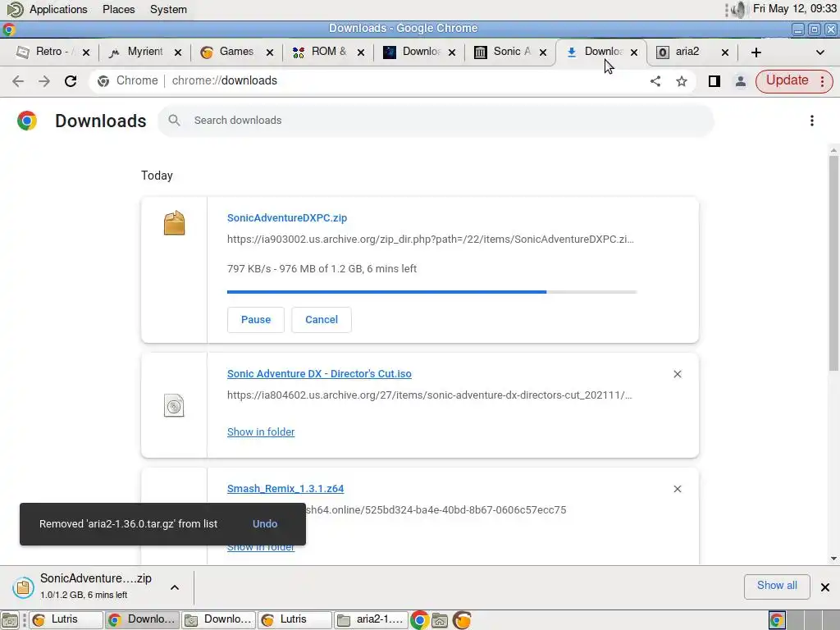Open the profile avatar icon
This screenshot has height=630, width=840.
click(x=741, y=81)
